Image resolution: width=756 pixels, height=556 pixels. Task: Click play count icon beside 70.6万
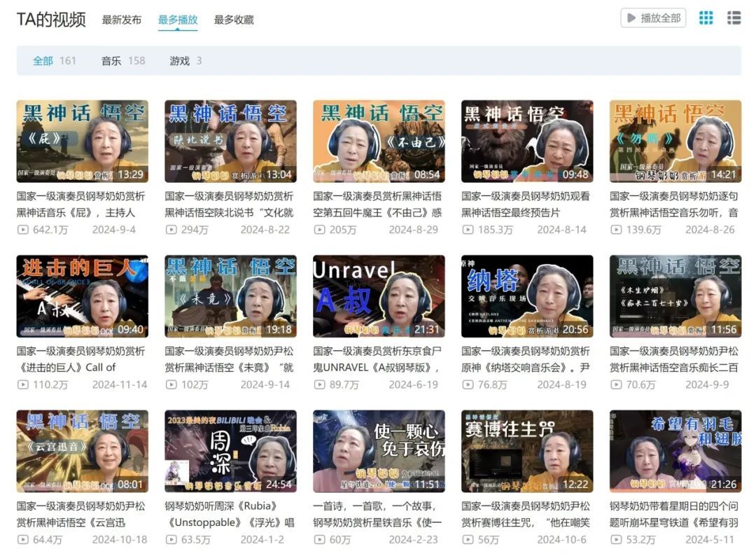pos(616,385)
